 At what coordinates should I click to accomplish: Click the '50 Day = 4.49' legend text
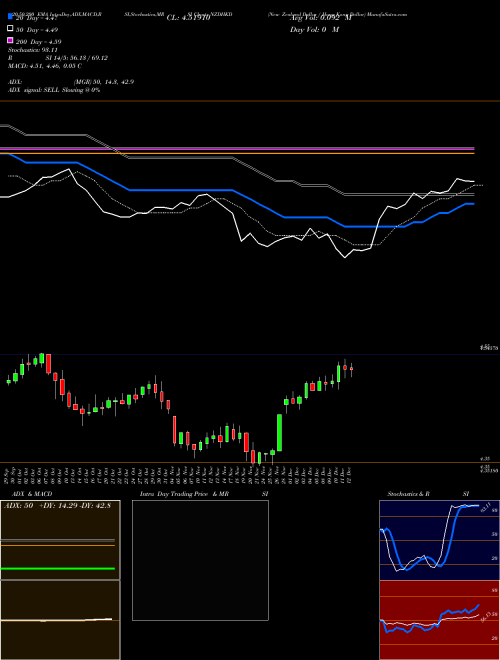pyautogui.click(x=37, y=30)
